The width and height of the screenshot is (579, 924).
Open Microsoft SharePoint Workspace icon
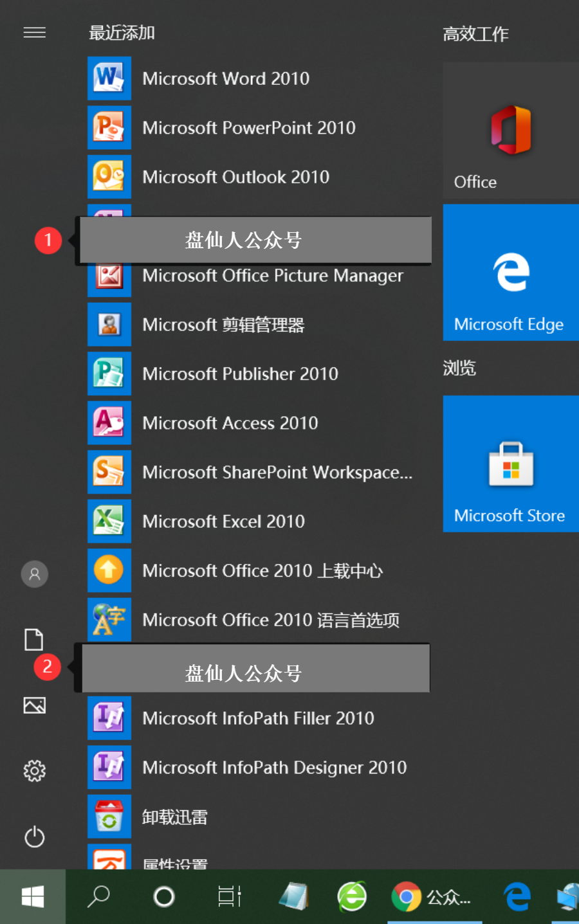coord(109,472)
